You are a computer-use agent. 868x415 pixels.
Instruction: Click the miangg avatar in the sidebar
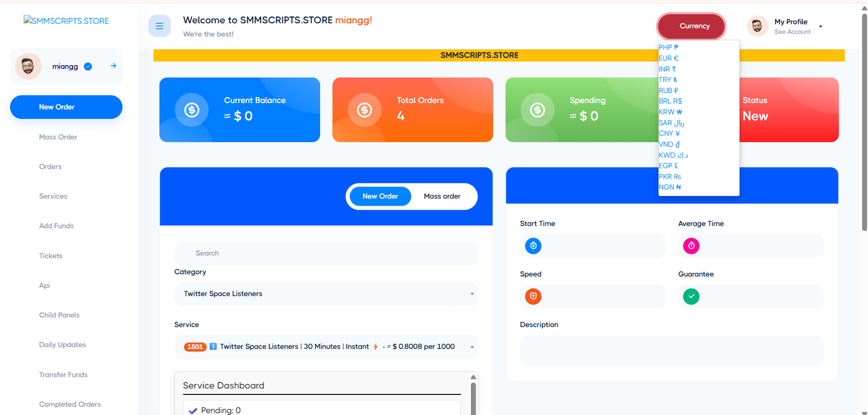(x=28, y=66)
